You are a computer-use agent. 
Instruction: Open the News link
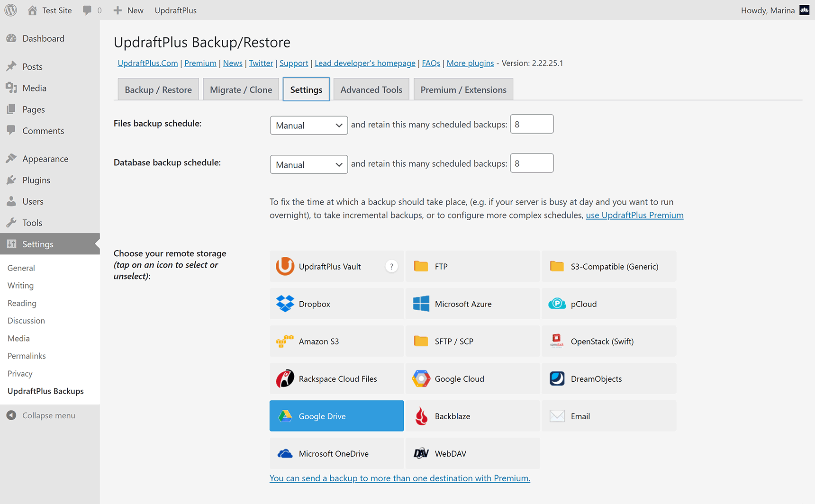pos(233,63)
